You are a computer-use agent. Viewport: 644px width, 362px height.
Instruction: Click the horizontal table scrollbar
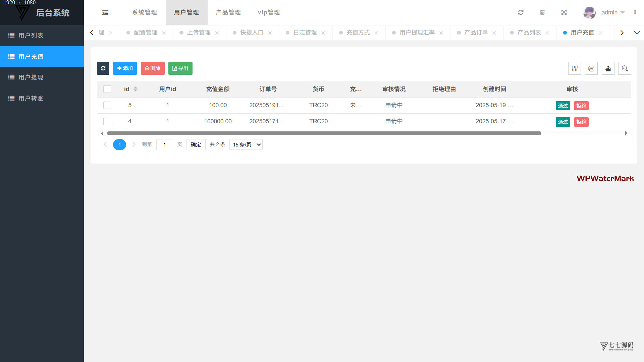324,133
